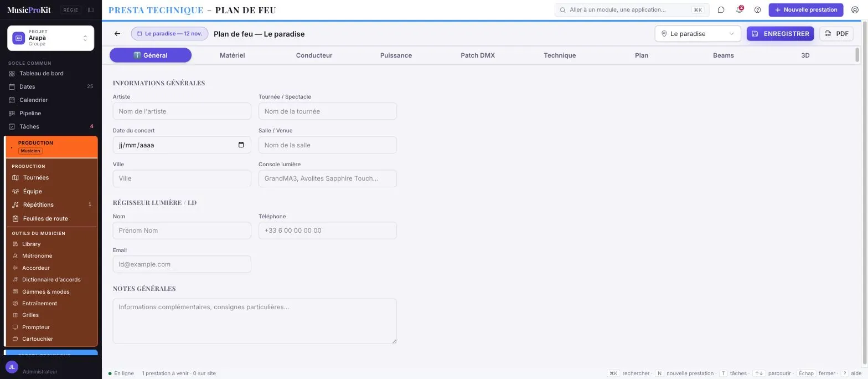Export using the PDF button
868x379 pixels.
coord(836,34)
